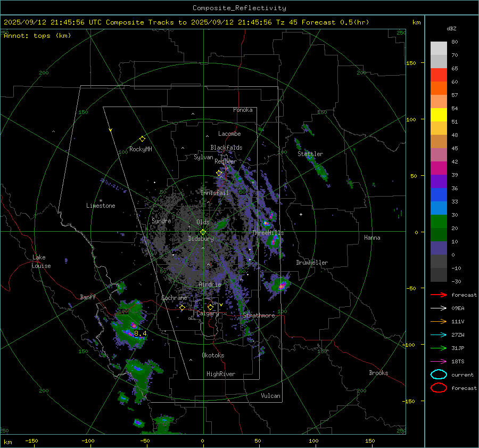Click the Brooks city label
The width and height of the screenshot is (479, 448).
point(378,373)
